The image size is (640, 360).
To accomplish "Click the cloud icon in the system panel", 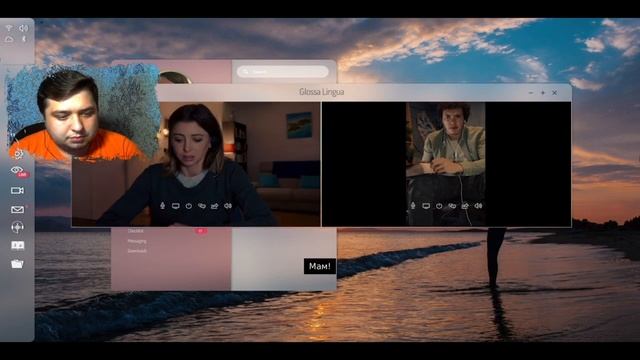I will 9,39.
